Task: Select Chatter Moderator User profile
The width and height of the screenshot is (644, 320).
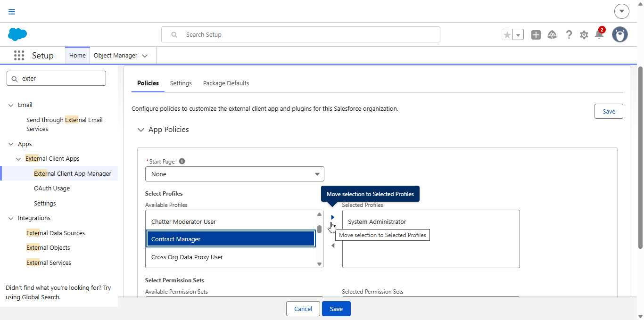Action: 231,222
